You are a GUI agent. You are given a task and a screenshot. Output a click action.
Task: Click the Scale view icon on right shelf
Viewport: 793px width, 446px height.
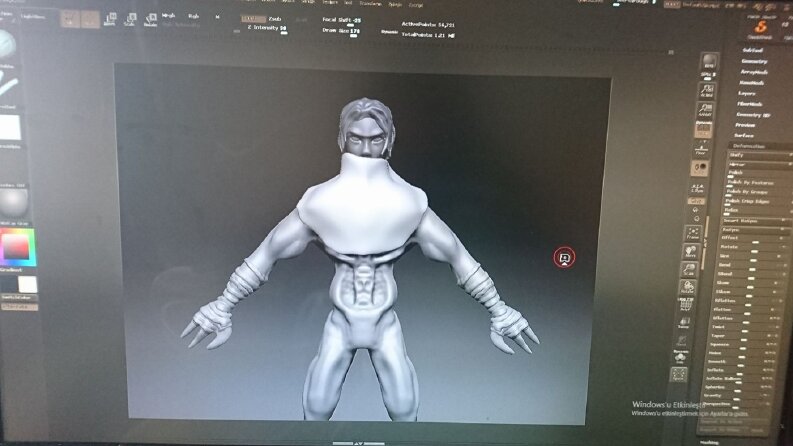[x=689, y=270]
